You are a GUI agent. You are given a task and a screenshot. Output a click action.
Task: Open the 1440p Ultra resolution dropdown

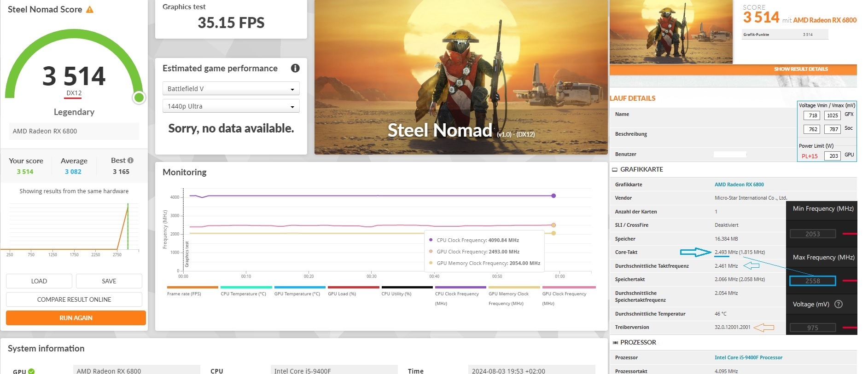[231, 106]
